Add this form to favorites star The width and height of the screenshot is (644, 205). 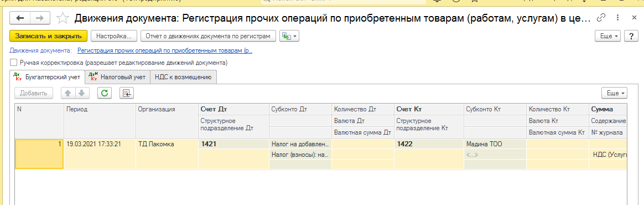62,18
